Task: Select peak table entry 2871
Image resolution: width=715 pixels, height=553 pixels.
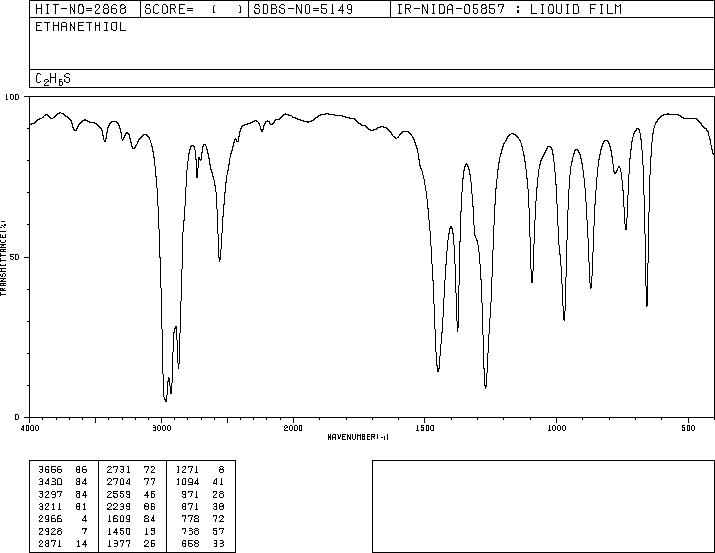Action: coord(50,544)
